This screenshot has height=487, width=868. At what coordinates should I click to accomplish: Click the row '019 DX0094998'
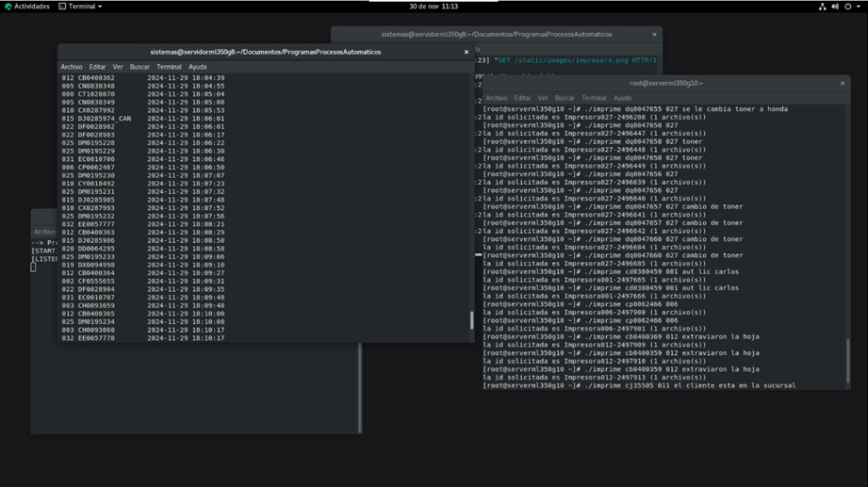[143, 265]
